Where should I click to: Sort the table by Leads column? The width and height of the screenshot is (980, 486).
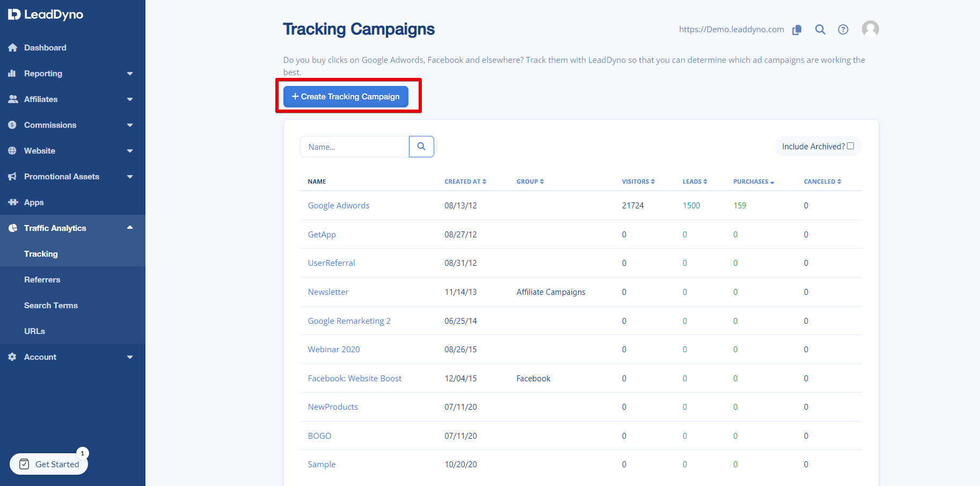(695, 182)
